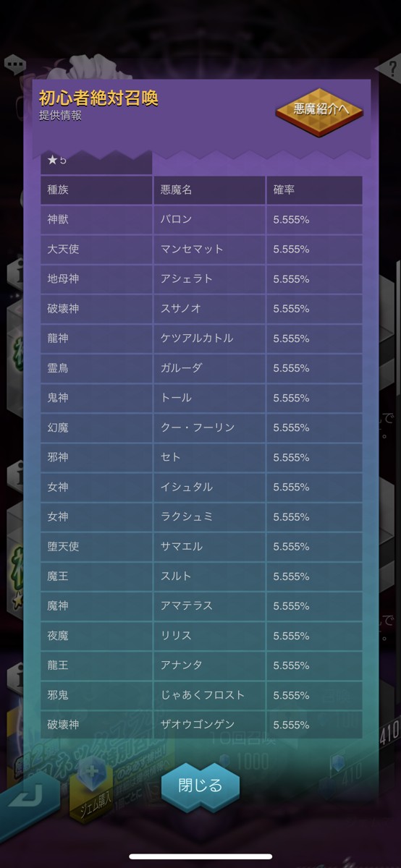Screen dimensions: 401x868
Task: Select the マンセマット demon row
Action: (201, 249)
